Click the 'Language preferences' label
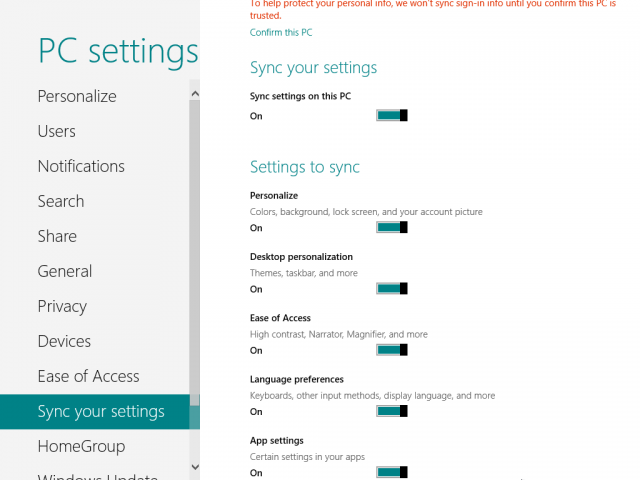The height and width of the screenshot is (480, 640). pos(297,379)
